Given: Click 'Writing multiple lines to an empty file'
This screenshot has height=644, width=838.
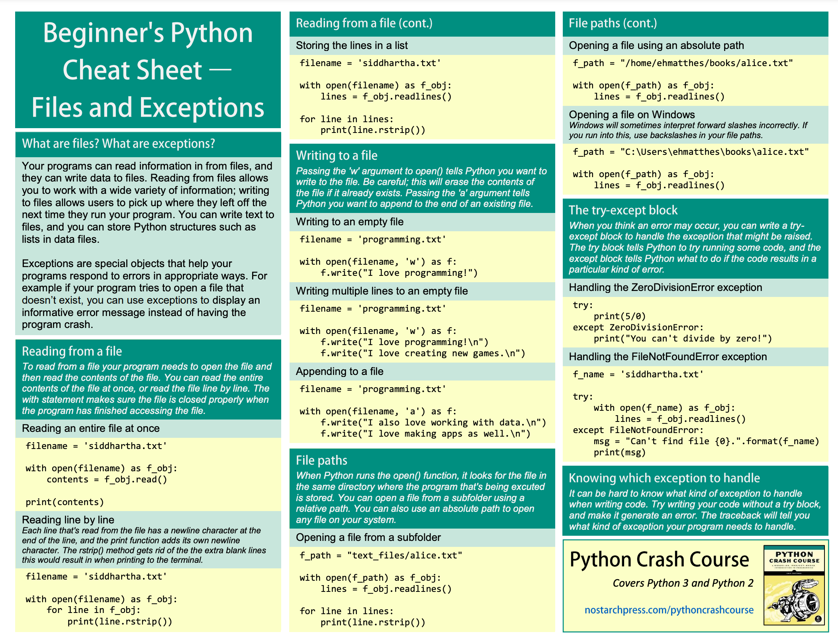Looking at the screenshot, I should tap(382, 291).
